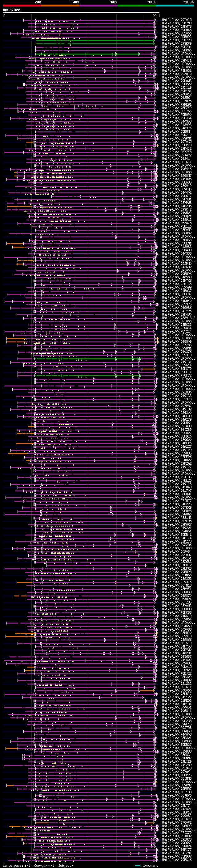The height and width of the screenshot is (868, 197).
Task: Click label UniRef100_Q2YHP5
Action: (x=177, y=101)
